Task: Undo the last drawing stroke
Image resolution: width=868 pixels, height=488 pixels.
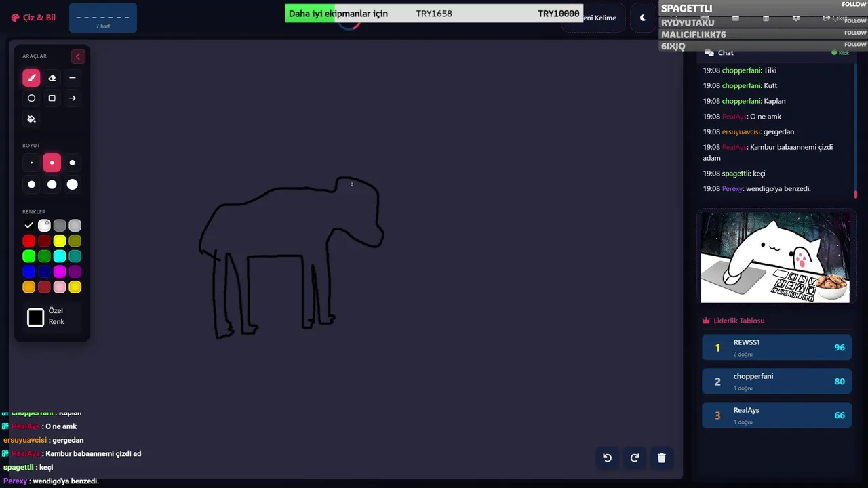Action: point(608,457)
